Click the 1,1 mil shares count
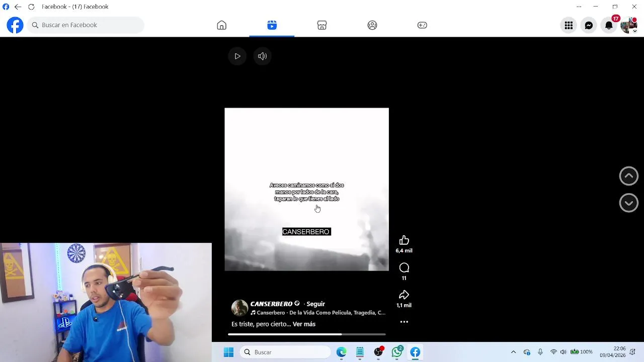The height and width of the screenshot is (362, 644). click(x=404, y=305)
